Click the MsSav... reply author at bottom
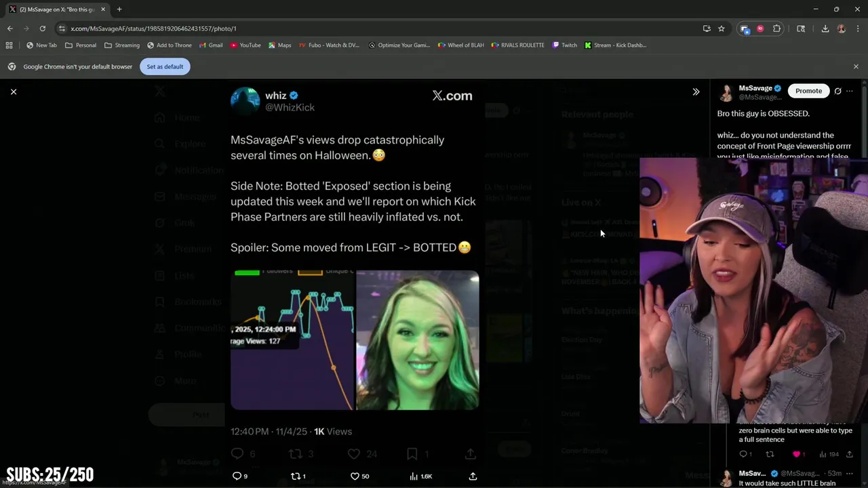 (752, 473)
